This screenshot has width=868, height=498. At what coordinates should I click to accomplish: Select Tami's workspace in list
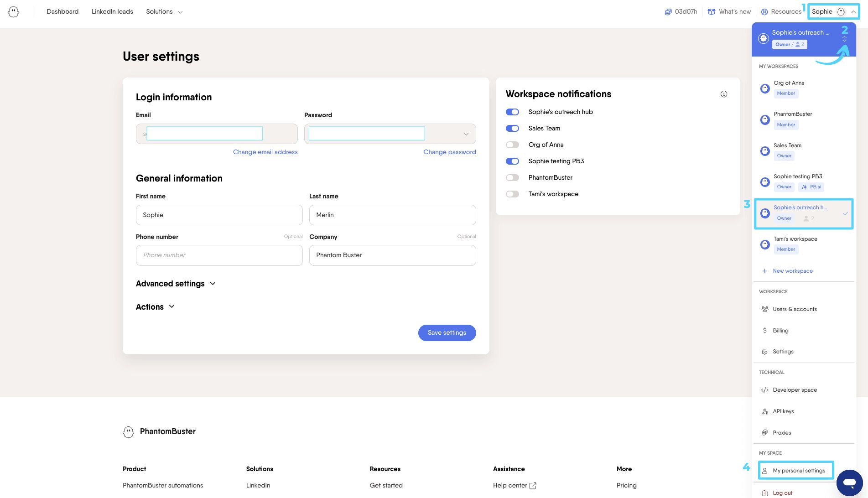click(803, 244)
